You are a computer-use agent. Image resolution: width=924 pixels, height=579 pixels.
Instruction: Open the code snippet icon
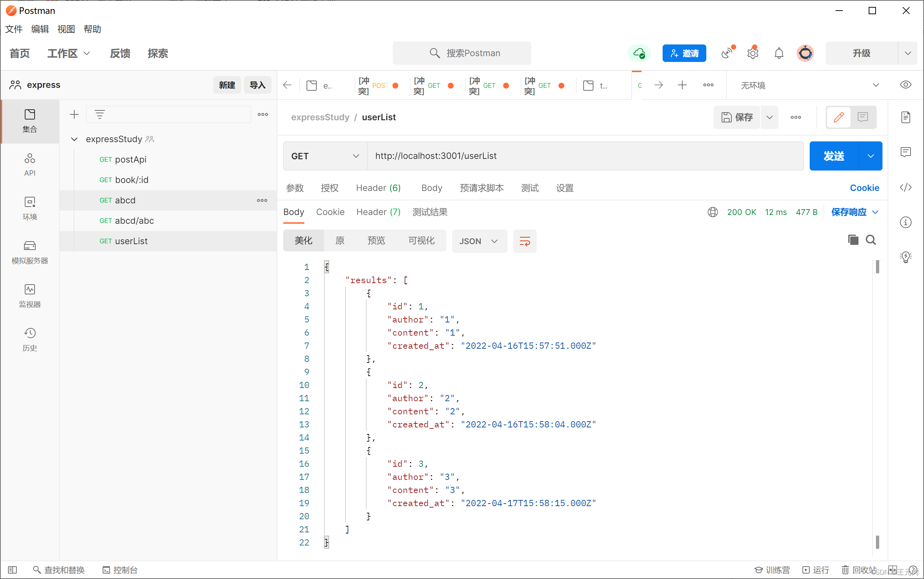[906, 187]
